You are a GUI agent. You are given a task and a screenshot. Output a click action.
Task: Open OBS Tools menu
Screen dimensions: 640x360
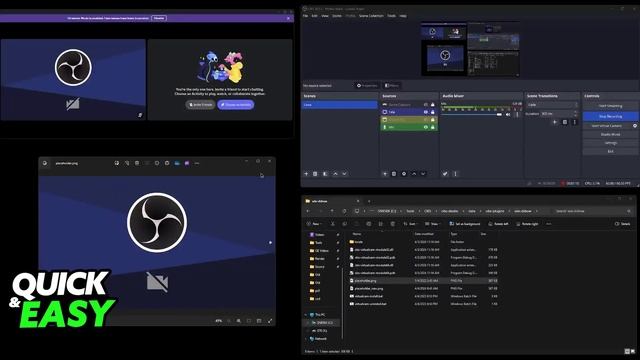pyautogui.click(x=391, y=16)
